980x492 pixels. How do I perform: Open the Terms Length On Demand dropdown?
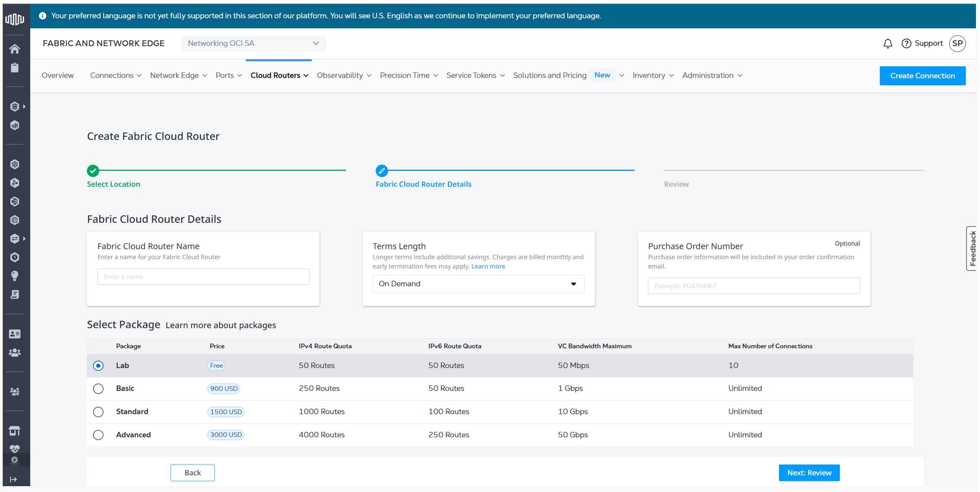pyautogui.click(x=478, y=284)
